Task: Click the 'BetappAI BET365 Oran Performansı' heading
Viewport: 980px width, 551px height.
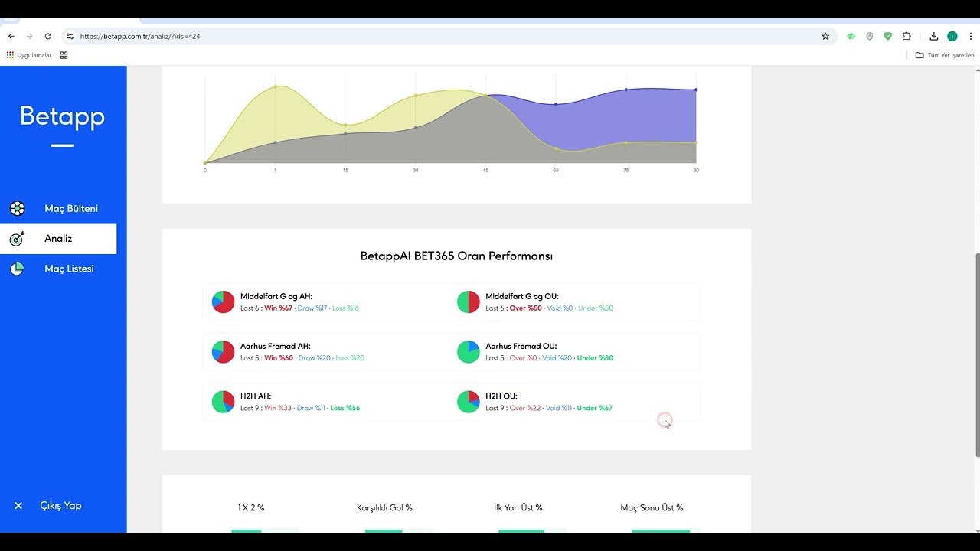Action: [456, 256]
